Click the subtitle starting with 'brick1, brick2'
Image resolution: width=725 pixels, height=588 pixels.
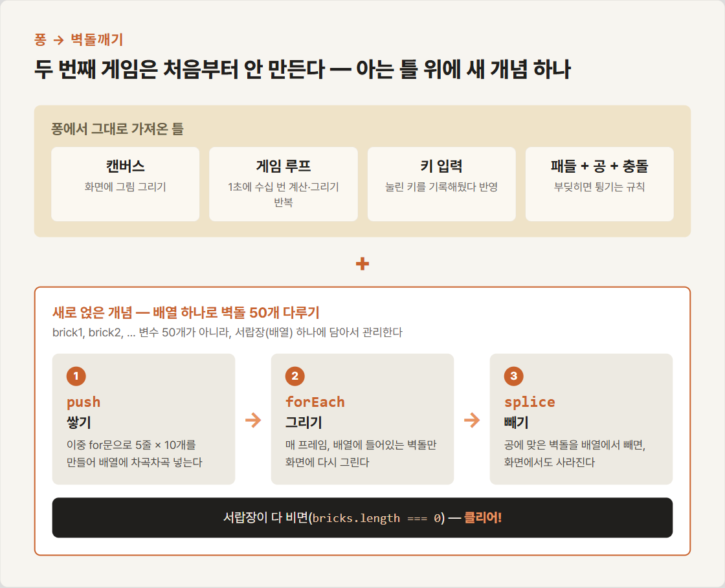[227, 332]
